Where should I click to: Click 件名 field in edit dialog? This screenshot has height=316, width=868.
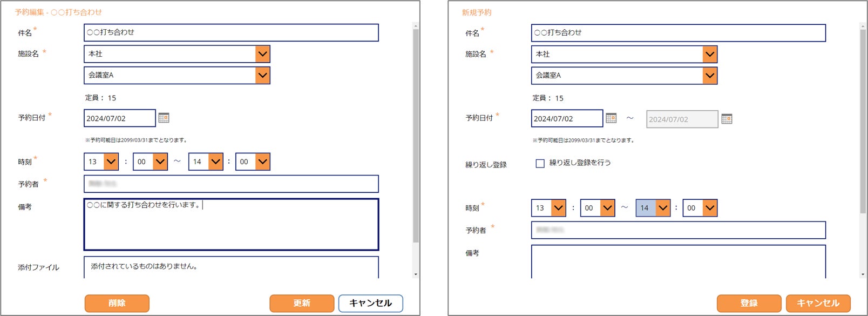coord(231,32)
